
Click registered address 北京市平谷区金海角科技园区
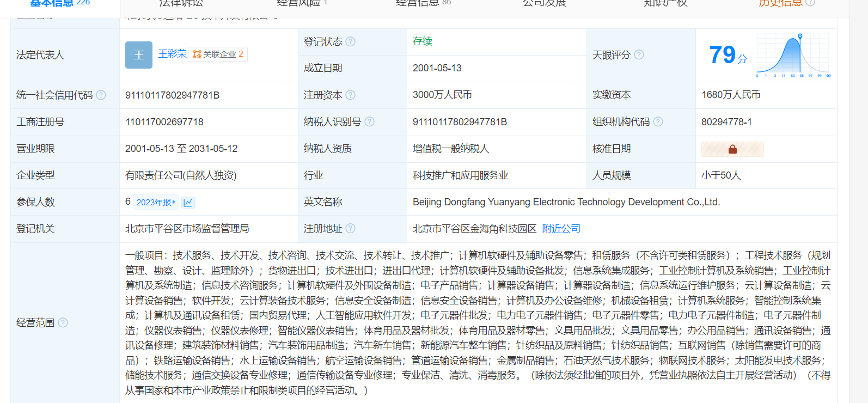pyautogui.click(x=475, y=229)
